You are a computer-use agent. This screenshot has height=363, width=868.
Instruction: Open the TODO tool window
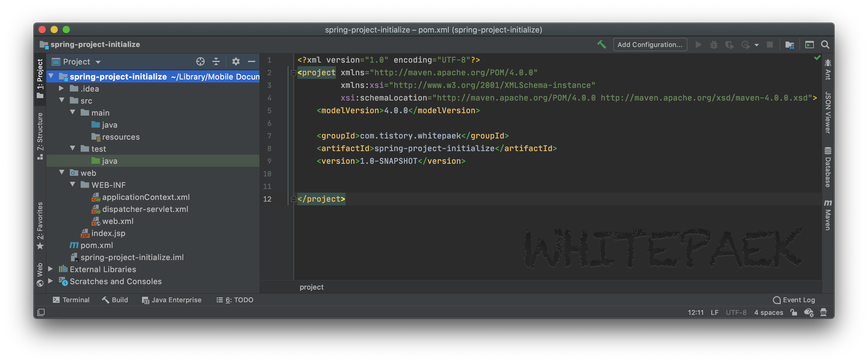[x=235, y=299]
